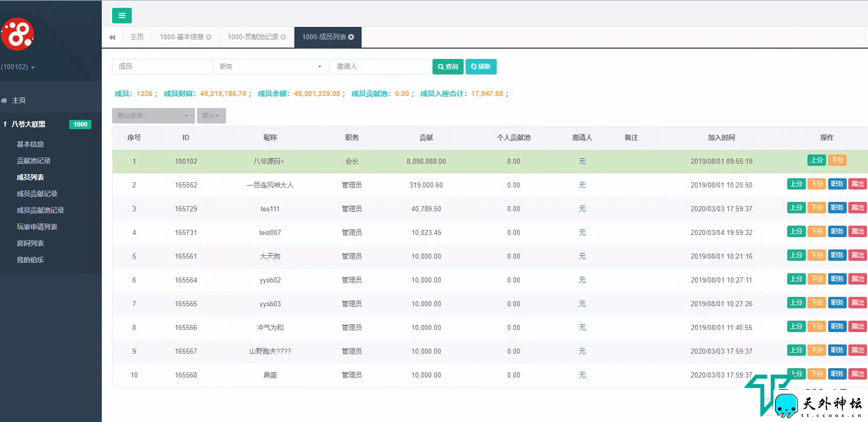Open the 默认 order dropdown

coord(212,115)
